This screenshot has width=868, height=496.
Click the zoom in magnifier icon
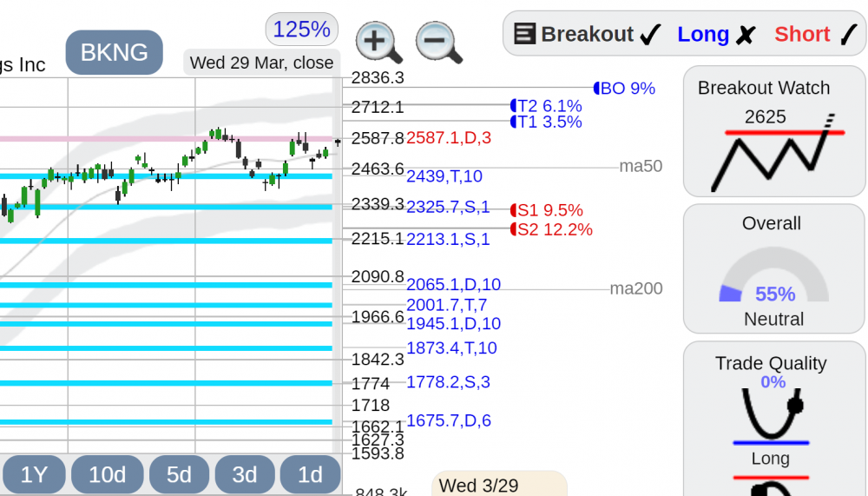378,42
